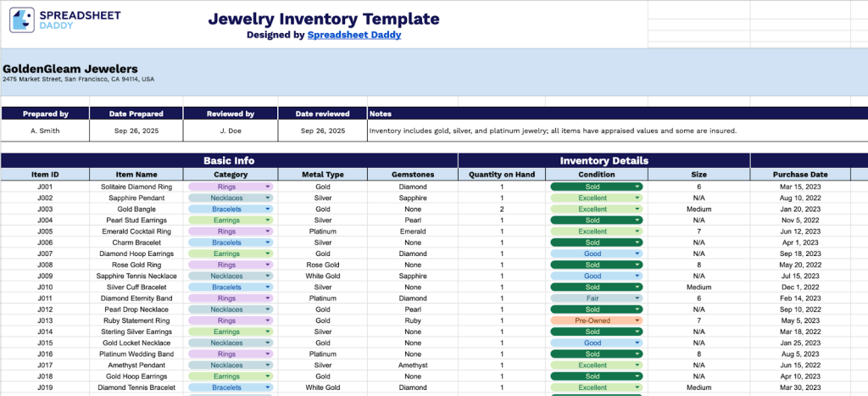Select the Inventory Details section header
This screenshot has height=396, width=868.
[x=604, y=160]
